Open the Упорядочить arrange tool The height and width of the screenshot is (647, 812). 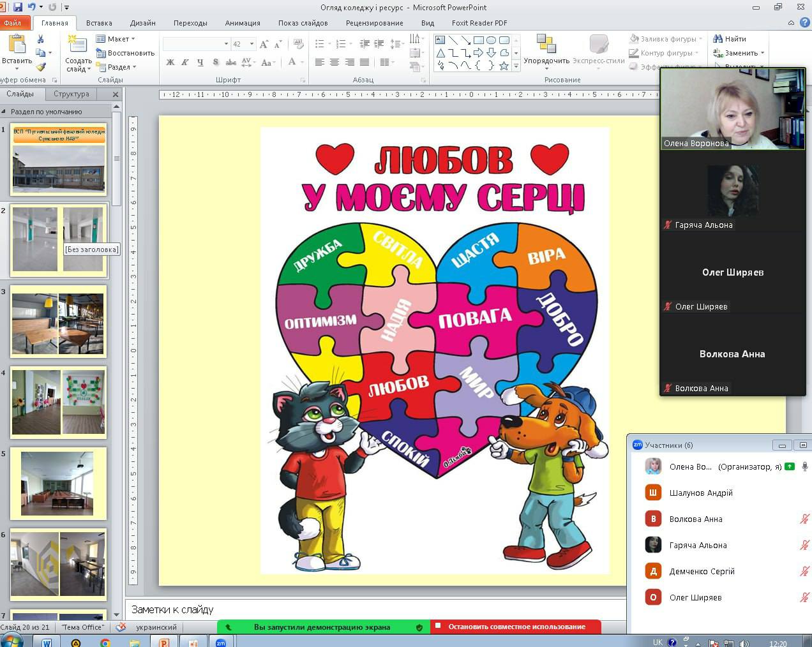pyautogui.click(x=546, y=50)
